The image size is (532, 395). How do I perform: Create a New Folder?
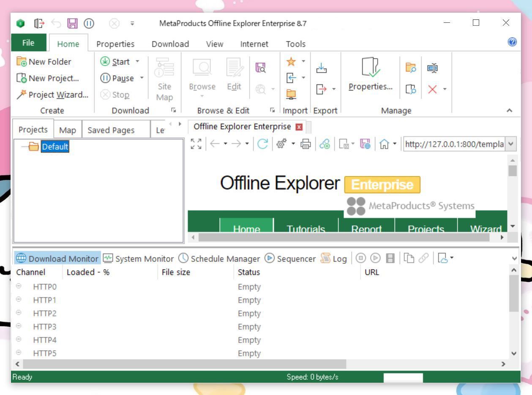(x=44, y=62)
